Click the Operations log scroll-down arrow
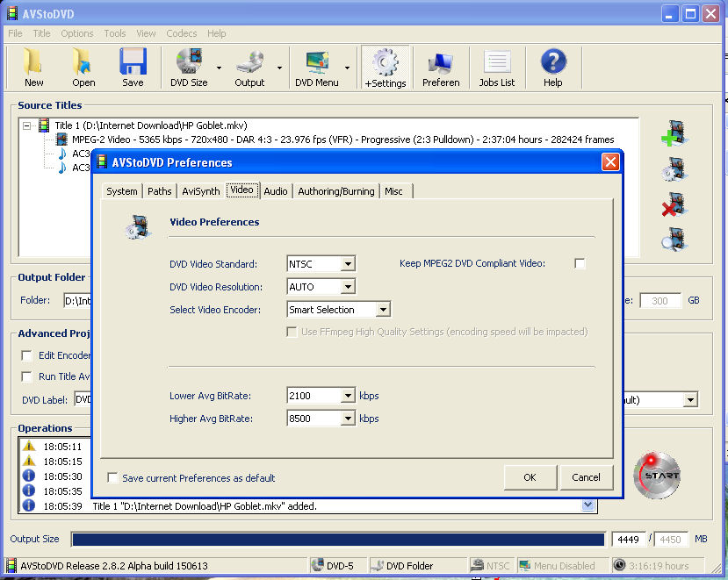The image size is (728, 580). point(587,505)
